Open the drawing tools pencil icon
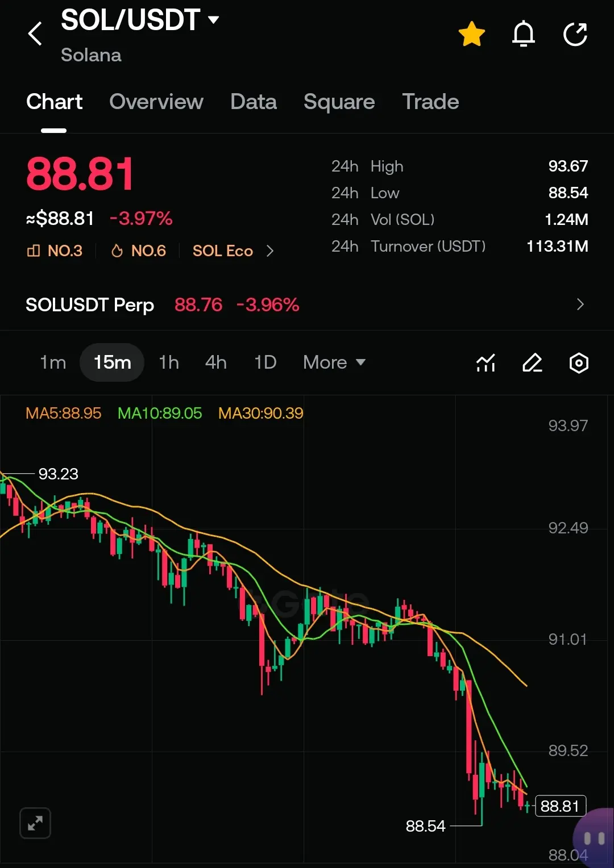Image resolution: width=614 pixels, height=868 pixels. [x=532, y=362]
